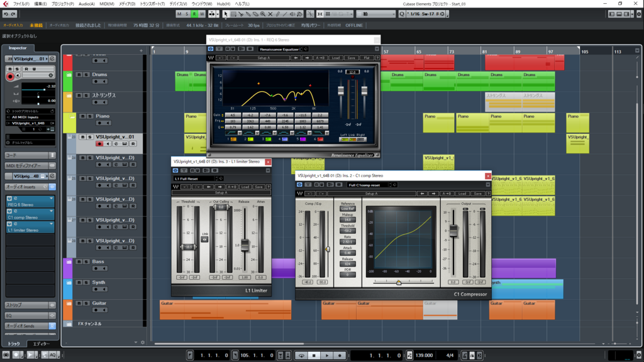Select the Split scissors tool
Image resolution: width=644 pixels, height=362 pixels.
pos(241,14)
